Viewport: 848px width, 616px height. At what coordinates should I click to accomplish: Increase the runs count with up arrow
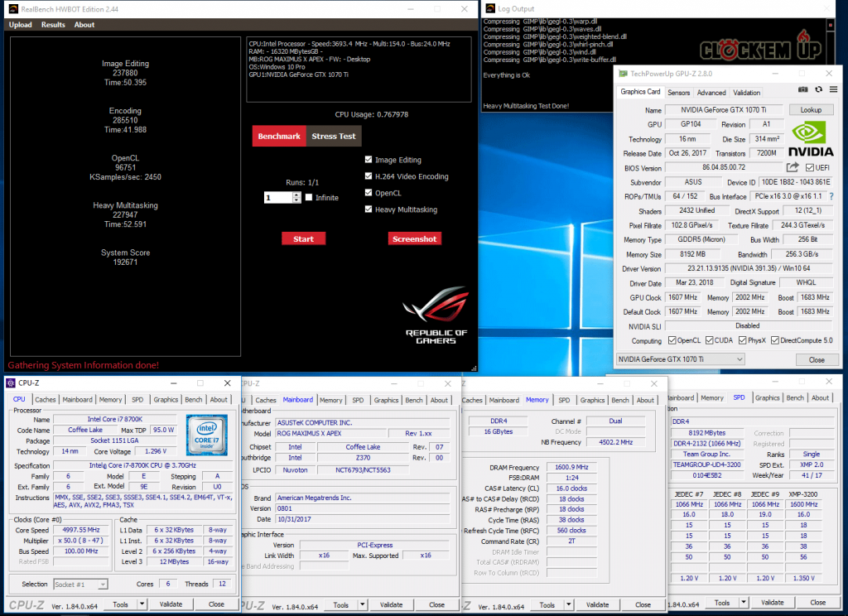(x=296, y=195)
